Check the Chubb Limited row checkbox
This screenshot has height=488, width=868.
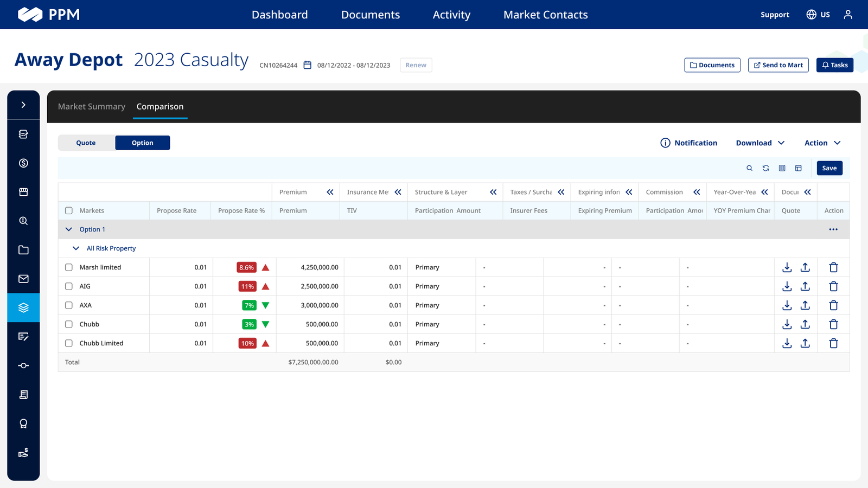(69, 343)
